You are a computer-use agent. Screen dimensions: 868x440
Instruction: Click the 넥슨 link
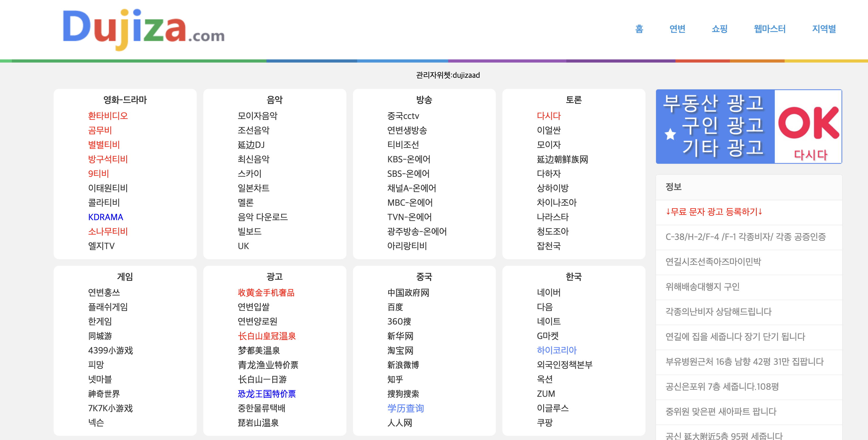click(96, 423)
